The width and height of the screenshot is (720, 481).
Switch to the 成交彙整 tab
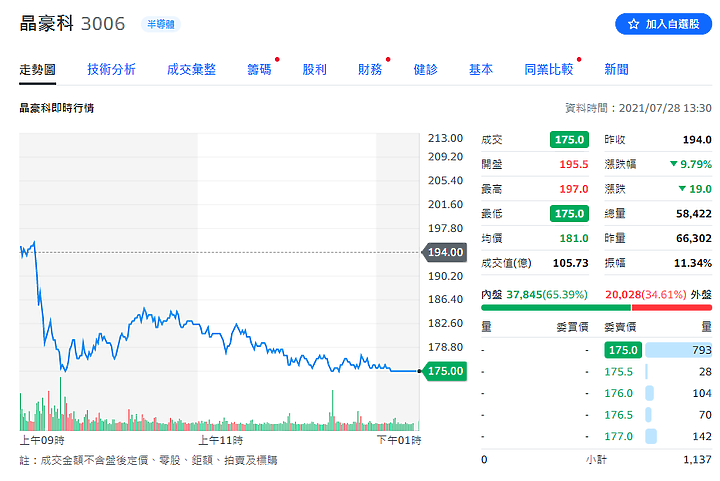click(x=191, y=70)
